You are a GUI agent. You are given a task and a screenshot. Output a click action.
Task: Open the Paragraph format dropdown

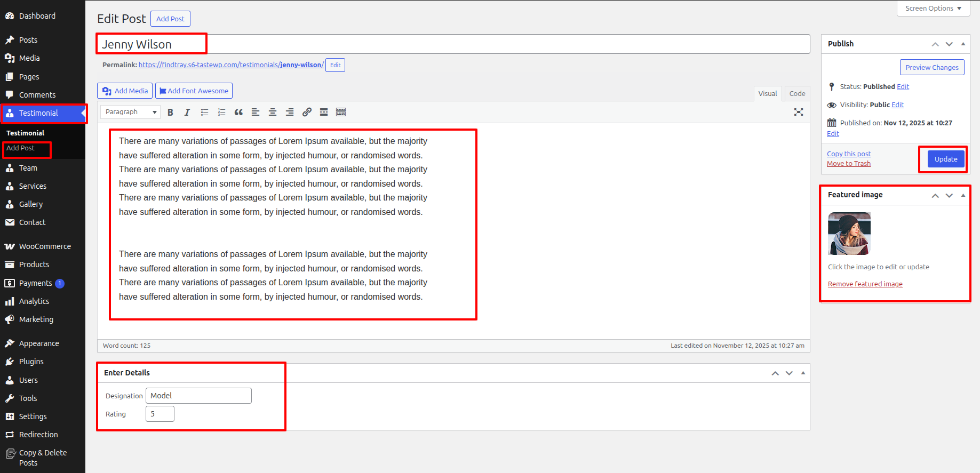[131, 112]
